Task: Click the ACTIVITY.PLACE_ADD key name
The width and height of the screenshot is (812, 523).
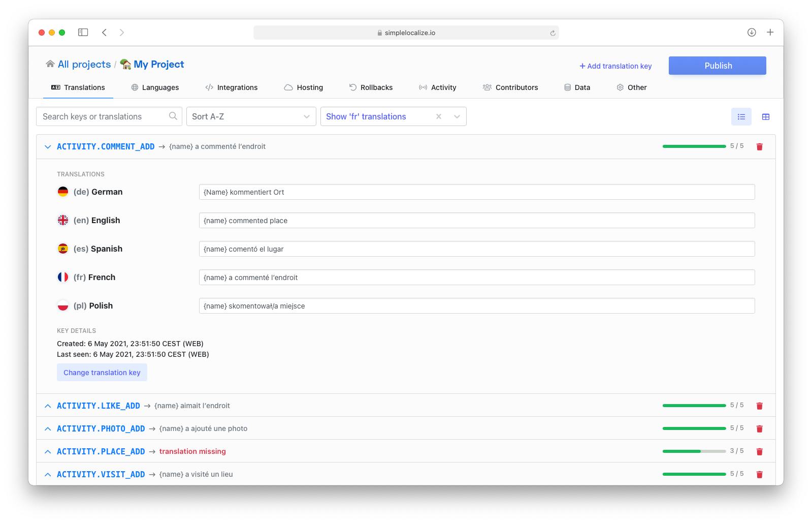Action: pyautogui.click(x=101, y=452)
